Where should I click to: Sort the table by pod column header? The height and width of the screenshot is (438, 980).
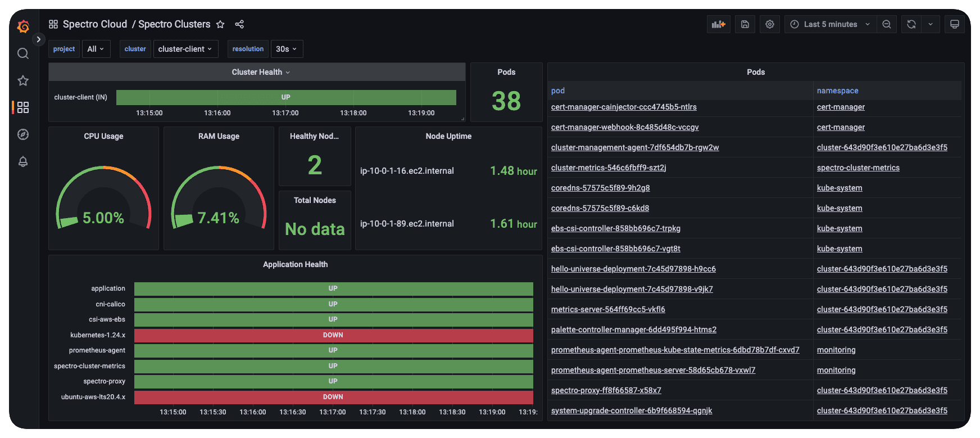click(x=558, y=91)
